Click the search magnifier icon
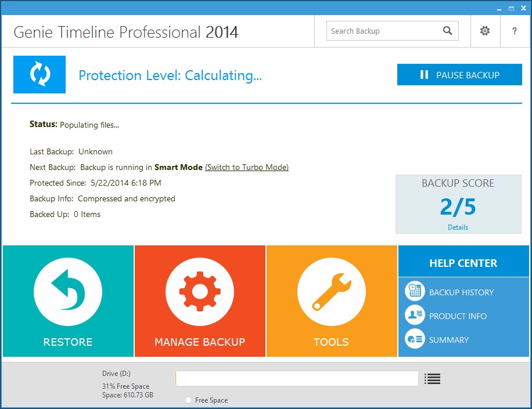This screenshot has width=532, height=409. pyautogui.click(x=448, y=31)
